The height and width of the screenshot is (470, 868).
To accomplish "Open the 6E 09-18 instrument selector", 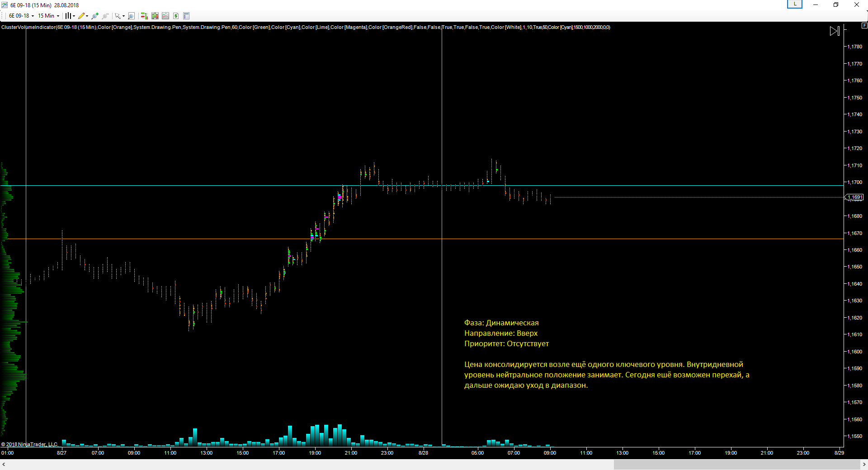I will pyautogui.click(x=21, y=16).
